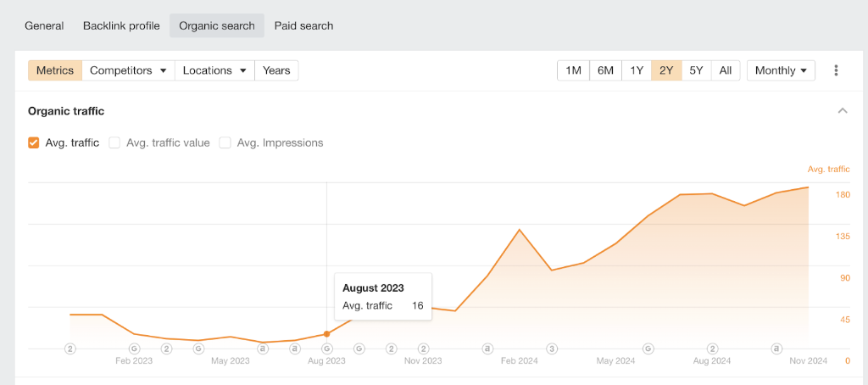
Task: Open the Monthly interval dropdown
Action: 780,70
